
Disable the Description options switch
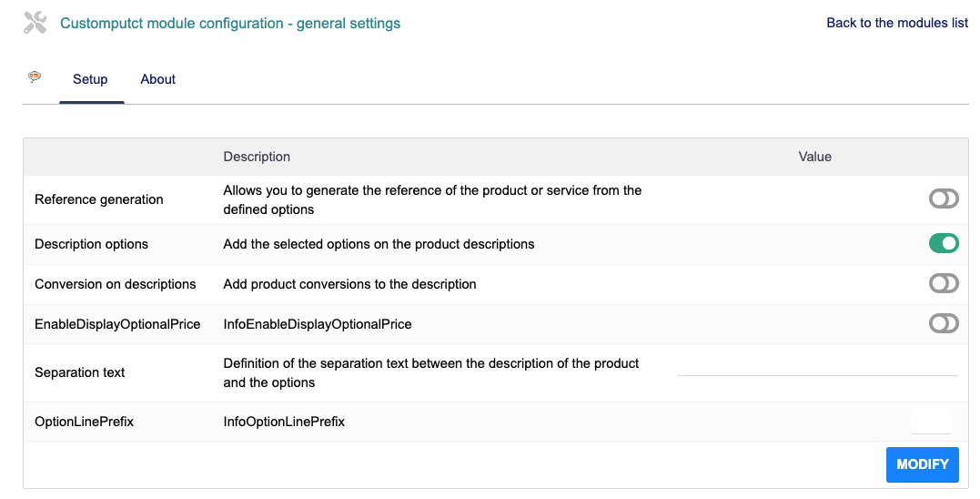click(943, 243)
